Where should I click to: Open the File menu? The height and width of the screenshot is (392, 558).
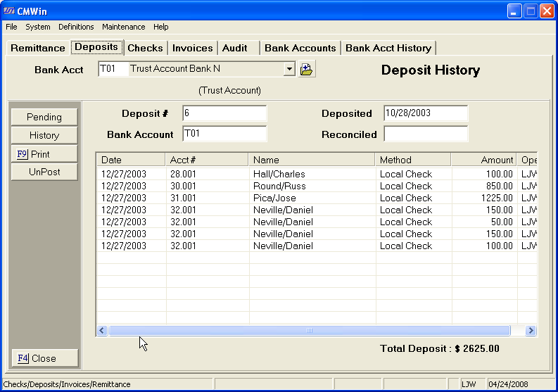tap(11, 27)
